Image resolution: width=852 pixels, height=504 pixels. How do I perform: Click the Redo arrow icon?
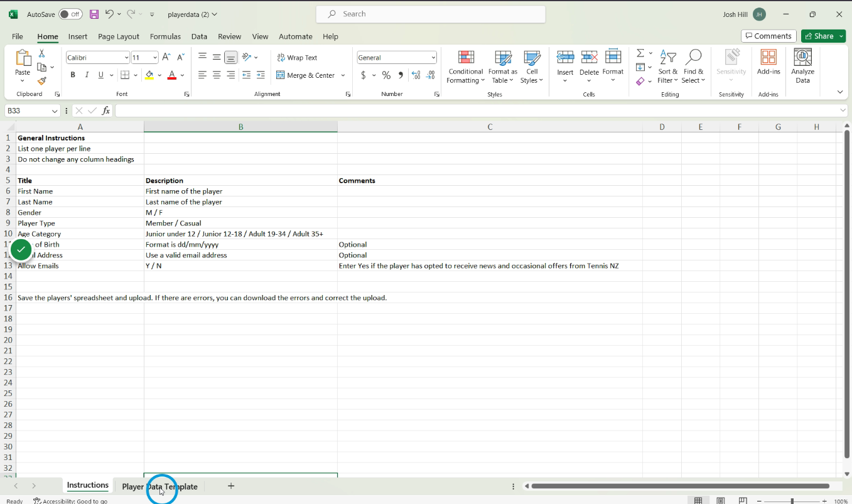pyautogui.click(x=131, y=14)
